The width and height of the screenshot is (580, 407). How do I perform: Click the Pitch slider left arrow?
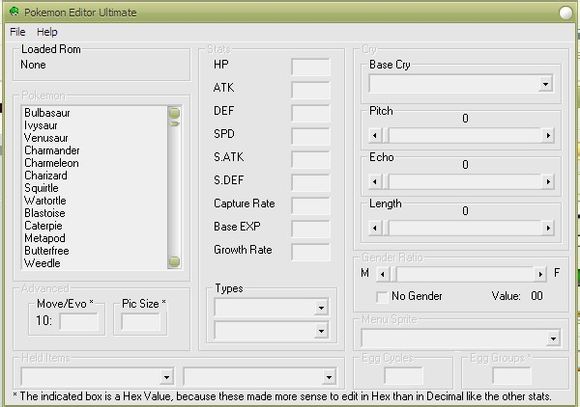point(375,135)
